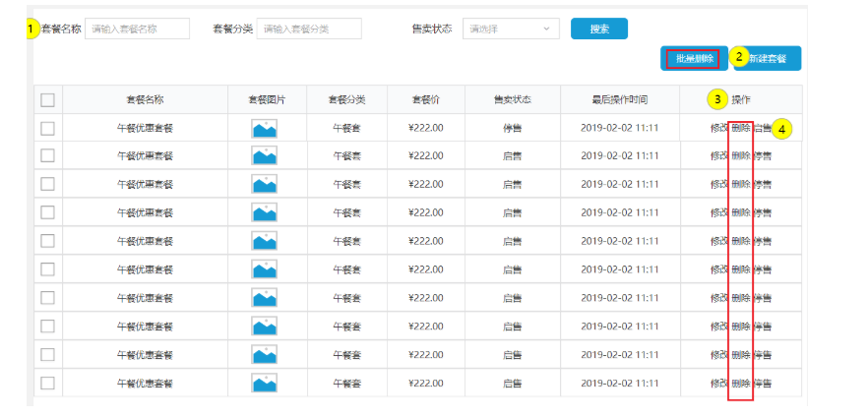The height and width of the screenshot is (416, 868).
Task: Tick the last row's checkbox
Action: [47, 384]
